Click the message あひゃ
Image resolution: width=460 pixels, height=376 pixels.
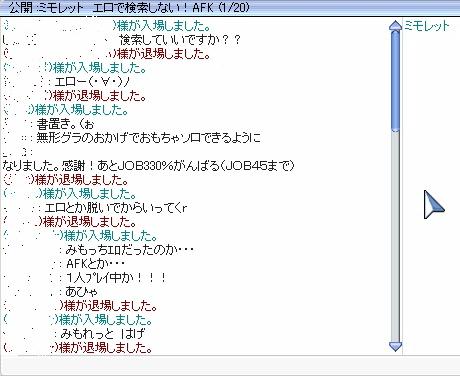point(81,292)
